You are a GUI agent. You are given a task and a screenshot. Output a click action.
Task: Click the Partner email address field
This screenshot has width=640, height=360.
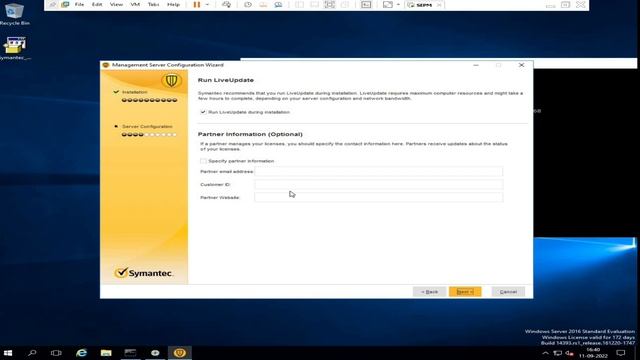click(x=379, y=171)
